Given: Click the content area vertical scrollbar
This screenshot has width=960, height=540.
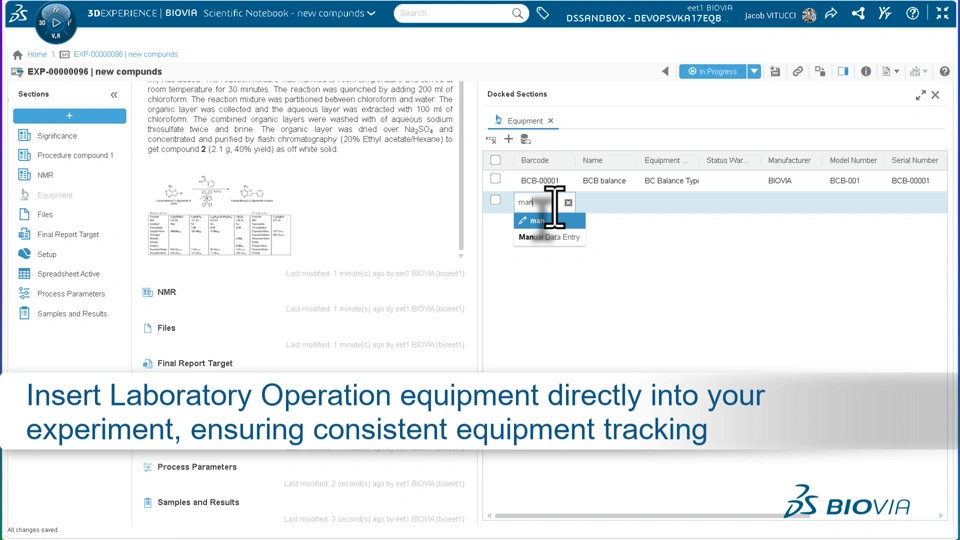Looking at the screenshot, I should click(461, 165).
